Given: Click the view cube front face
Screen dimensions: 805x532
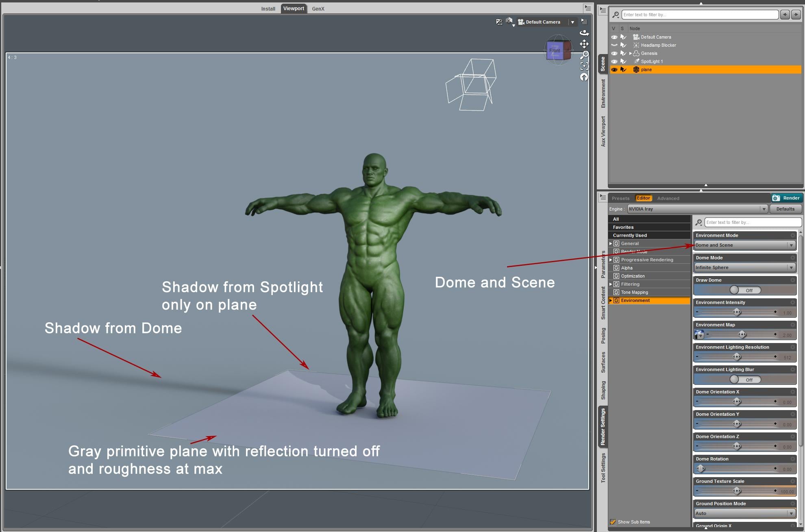Looking at the screenshot, I should pyautogui.click(x=555, y=51).
